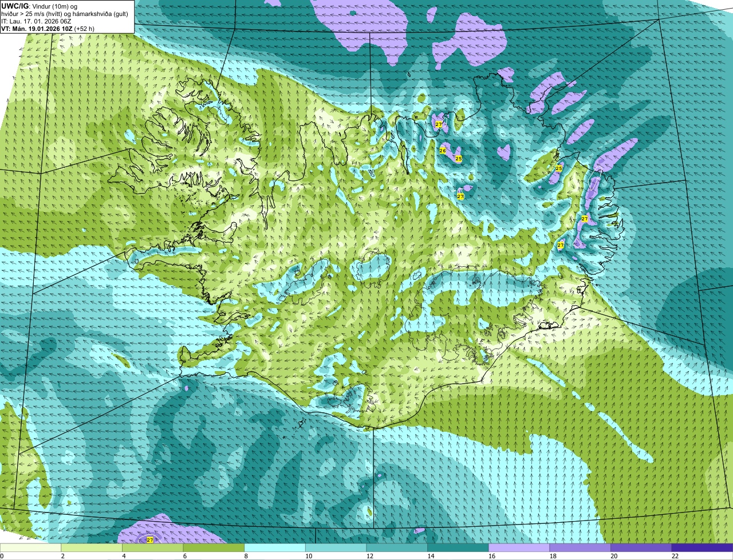The image size is (733, 560).
Task: Pick the 4–6 m/s green legend swatch
Action: click(153, 547)
